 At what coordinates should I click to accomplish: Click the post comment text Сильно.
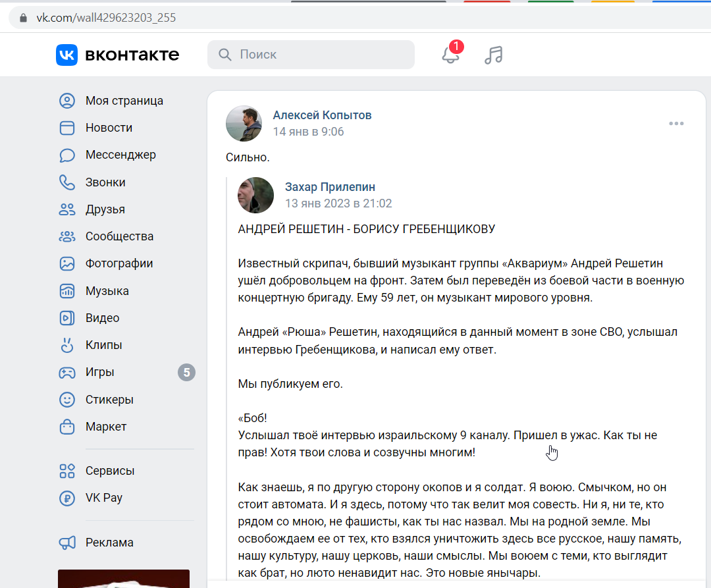[248, 157]
